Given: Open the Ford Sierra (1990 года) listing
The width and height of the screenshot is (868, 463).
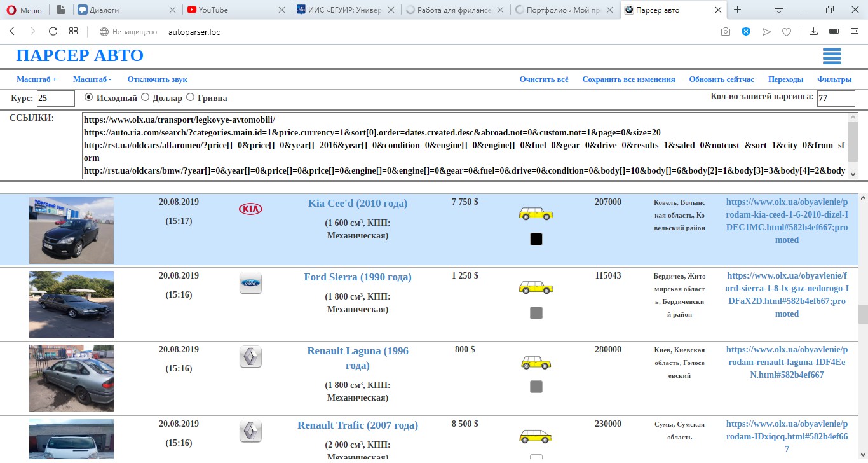Looking at the screenshot, I should tap(358, 277).
